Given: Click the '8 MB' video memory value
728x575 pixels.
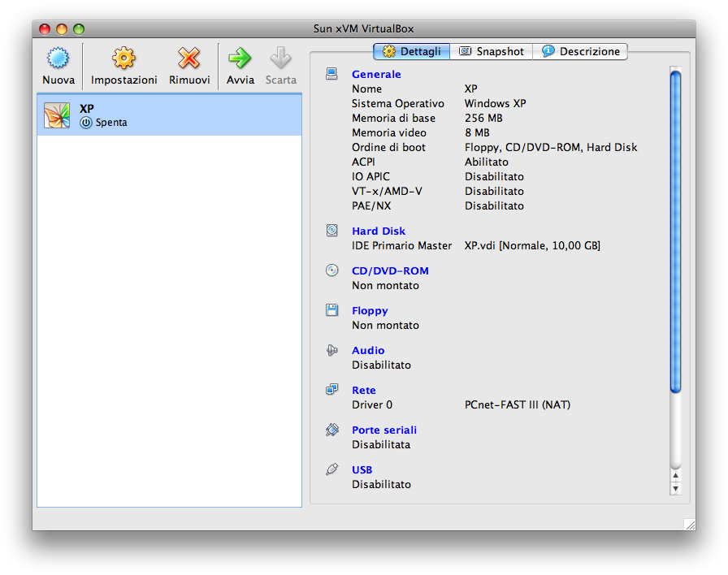Looking at the screenshot, I should [477, 132].
